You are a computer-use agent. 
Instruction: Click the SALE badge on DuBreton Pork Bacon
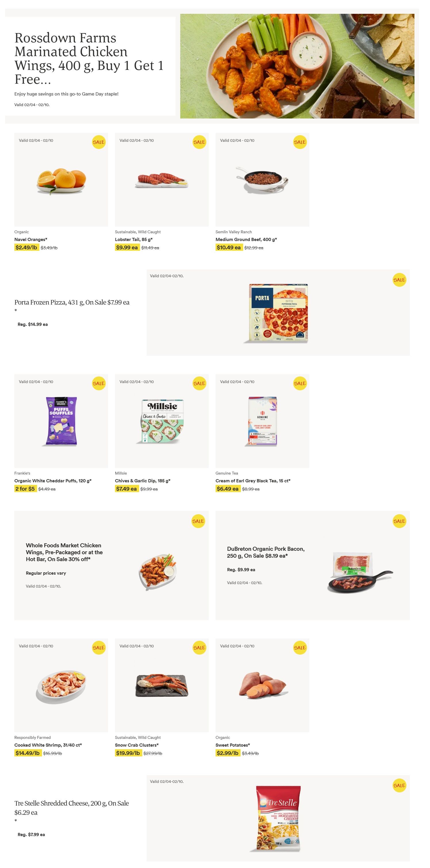point(399,521)
